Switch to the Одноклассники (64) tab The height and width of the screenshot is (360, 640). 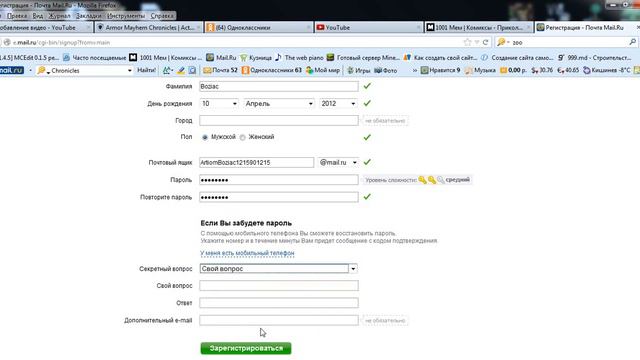pos(258,27)
